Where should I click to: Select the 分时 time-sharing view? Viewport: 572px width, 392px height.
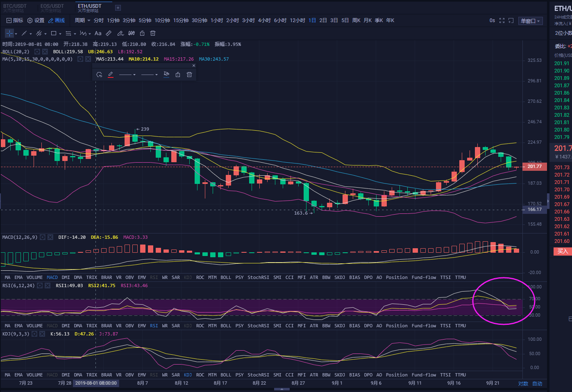point(98,20)
